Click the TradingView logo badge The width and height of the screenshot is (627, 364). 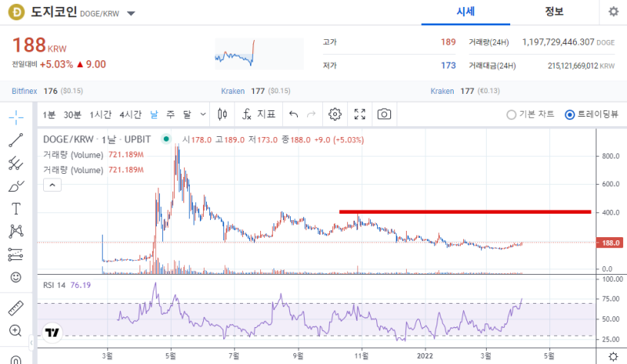(52, 333)
